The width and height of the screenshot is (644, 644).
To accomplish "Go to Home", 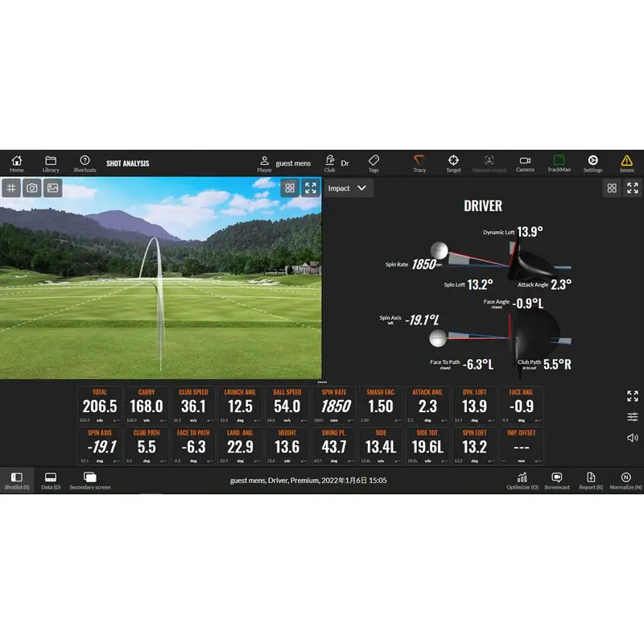I will 17,163.
